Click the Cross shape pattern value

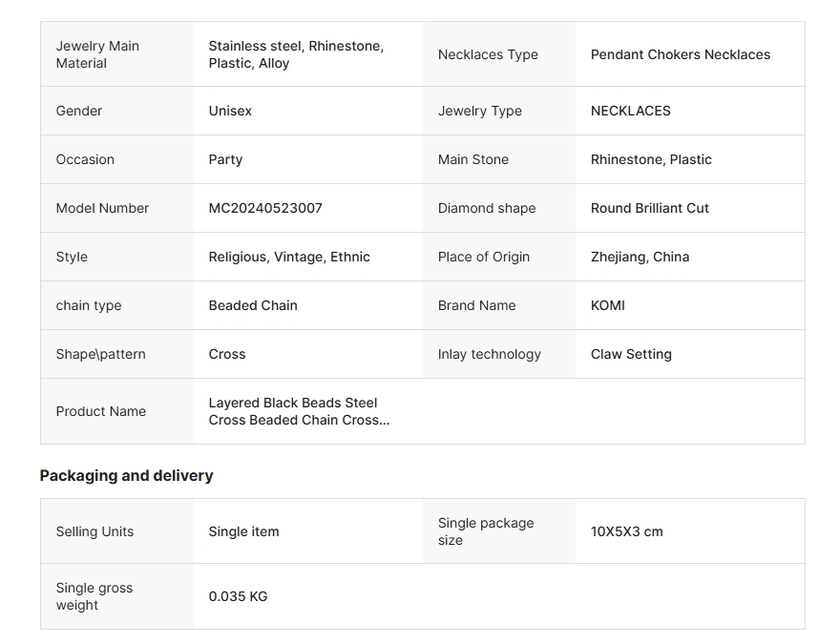(x=227, y=354)
